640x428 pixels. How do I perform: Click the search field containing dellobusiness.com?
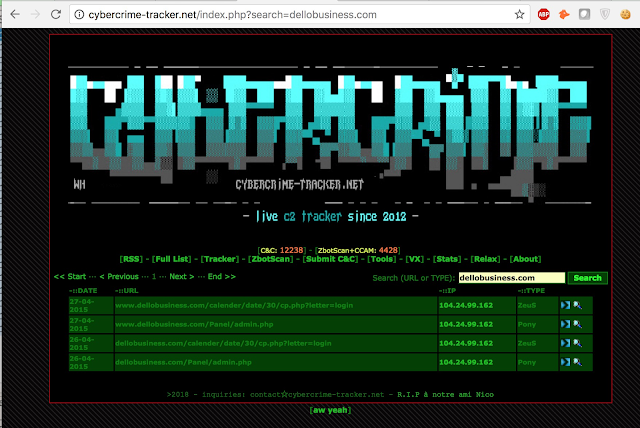pos(512,278)
